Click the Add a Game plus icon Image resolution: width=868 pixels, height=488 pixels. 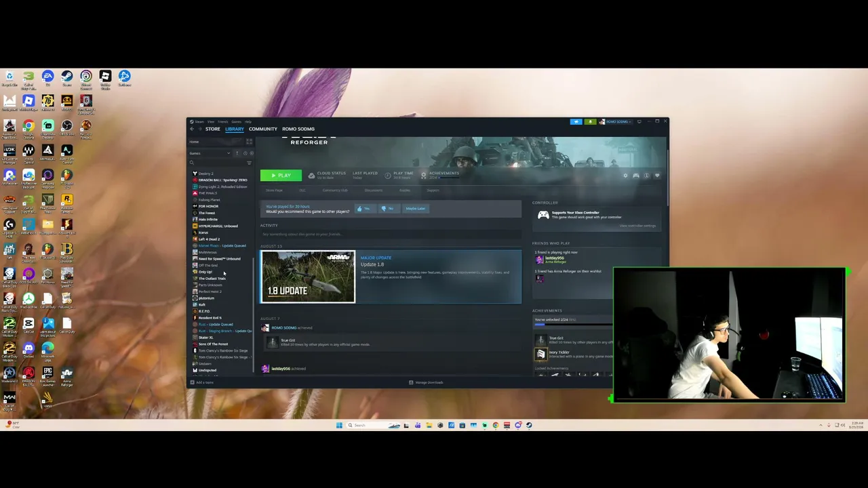pos(192,382)
